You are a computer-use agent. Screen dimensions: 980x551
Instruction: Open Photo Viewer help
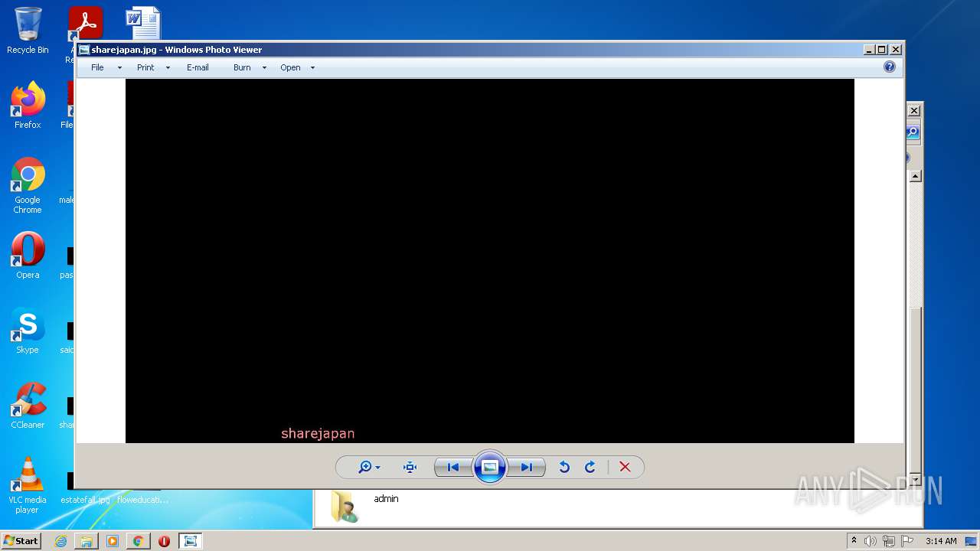890,67
